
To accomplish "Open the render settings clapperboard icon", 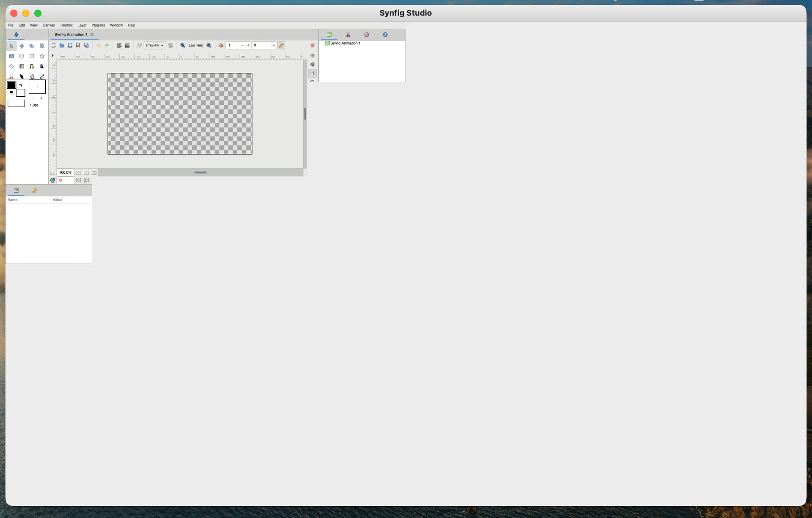I will click(x=127, y=45).
